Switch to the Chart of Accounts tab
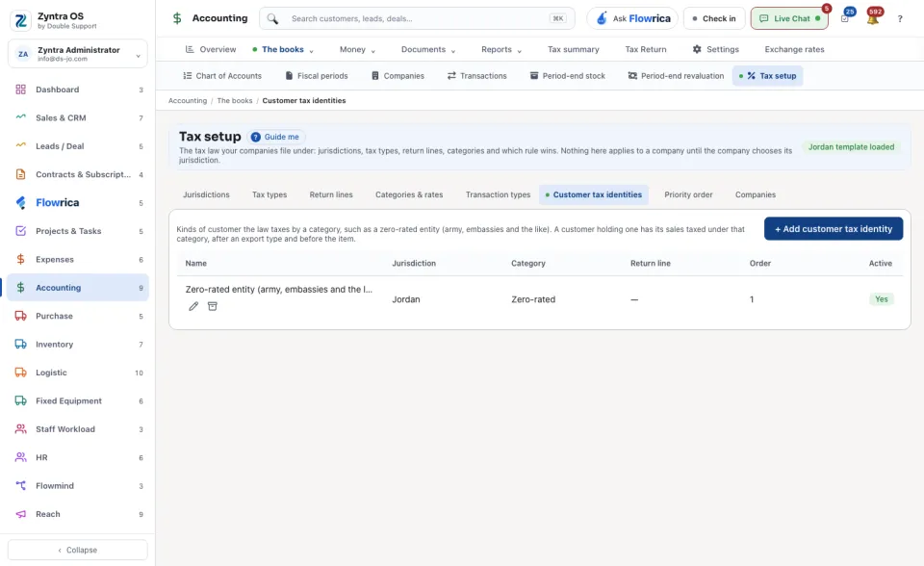Viewport: 924px width, 566px height. (x=222, y=75)
